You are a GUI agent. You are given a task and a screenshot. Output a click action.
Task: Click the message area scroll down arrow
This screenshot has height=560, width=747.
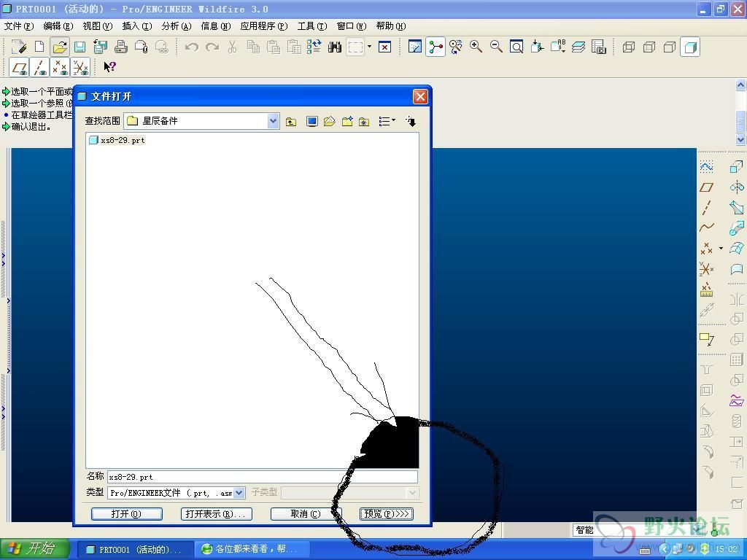(x=741, y=139)
